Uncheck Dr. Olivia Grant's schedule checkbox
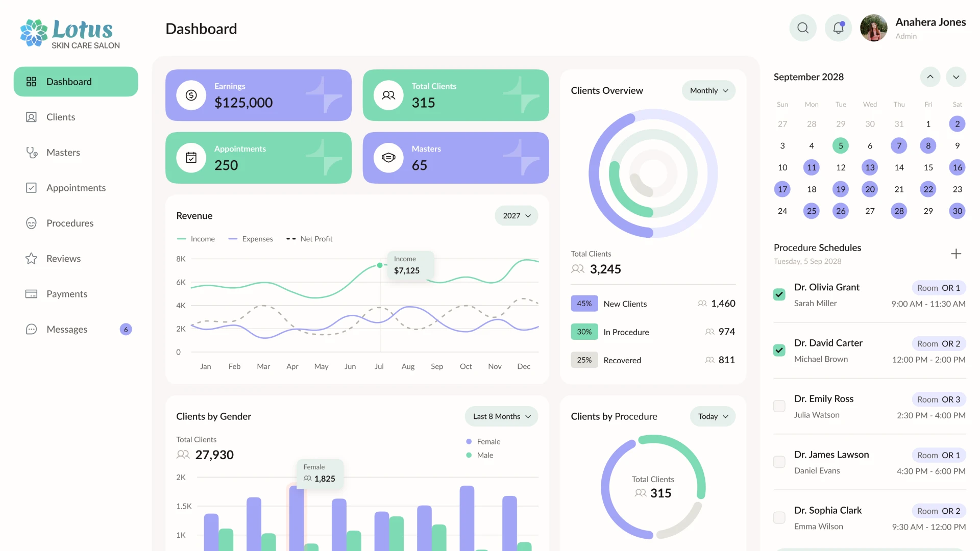The image size is (980, 551). (779, 294)
